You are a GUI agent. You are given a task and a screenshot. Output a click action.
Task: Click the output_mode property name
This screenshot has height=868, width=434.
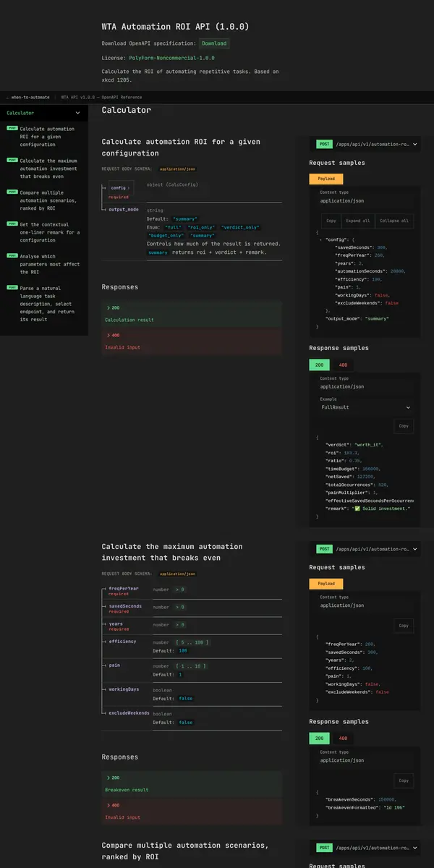click(x=124, y=209)
